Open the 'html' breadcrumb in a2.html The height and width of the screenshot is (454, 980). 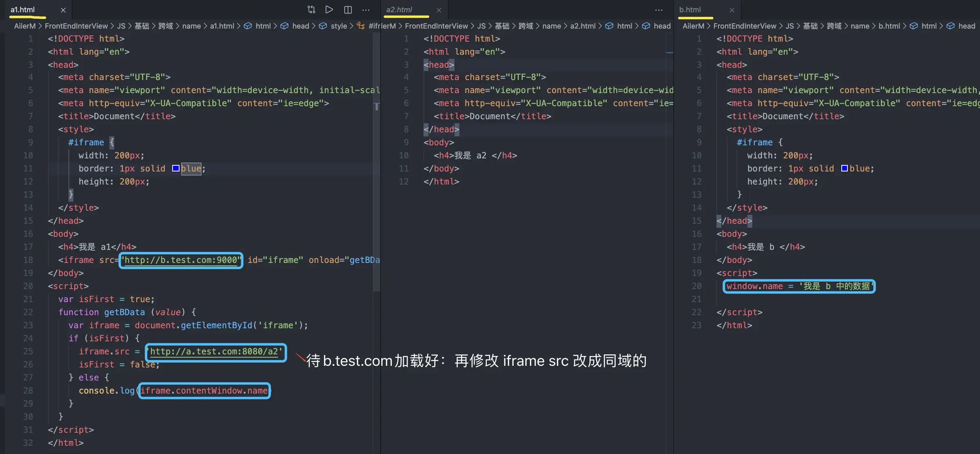tap(624, 26)
